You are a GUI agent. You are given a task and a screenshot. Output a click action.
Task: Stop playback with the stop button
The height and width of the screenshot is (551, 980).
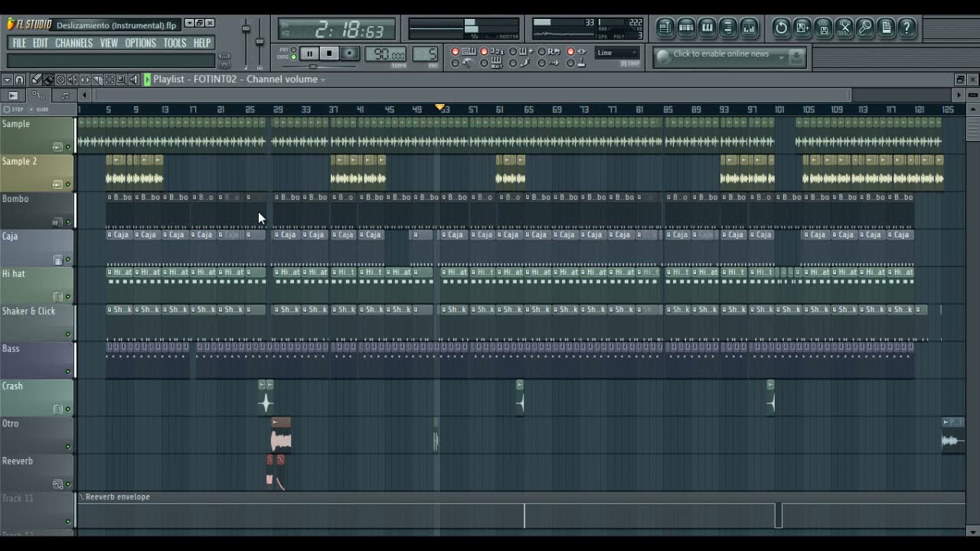click(x=329, y=54)
